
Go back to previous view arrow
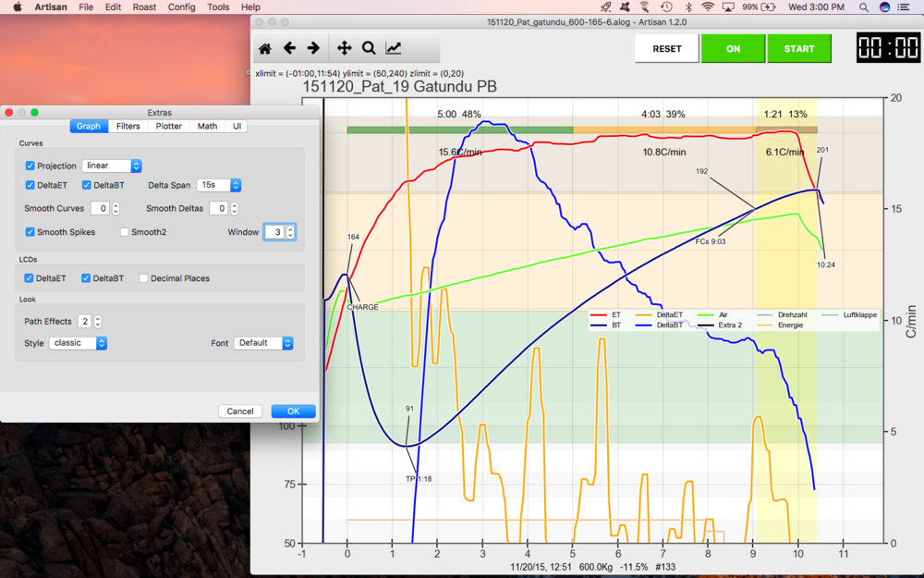pos(289,48)
